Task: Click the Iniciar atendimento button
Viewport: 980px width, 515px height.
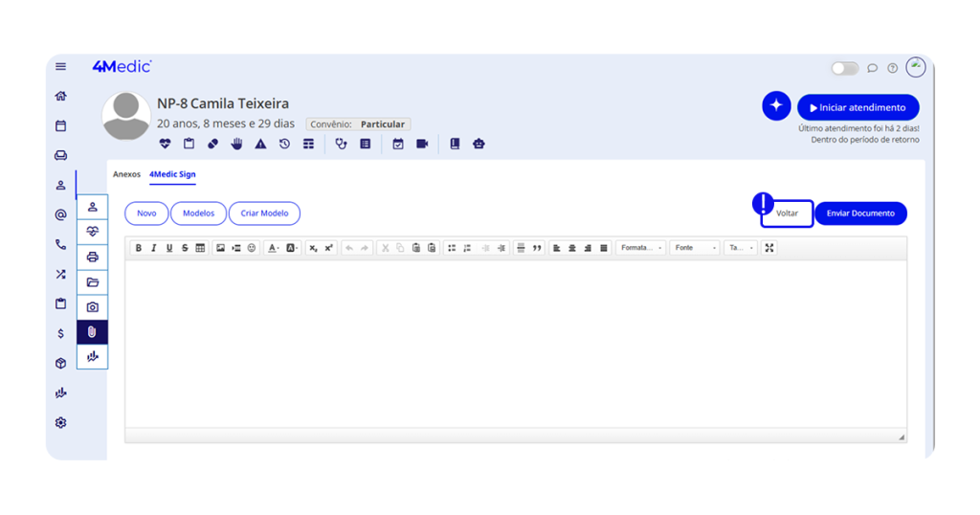Action: click(858, 107)
